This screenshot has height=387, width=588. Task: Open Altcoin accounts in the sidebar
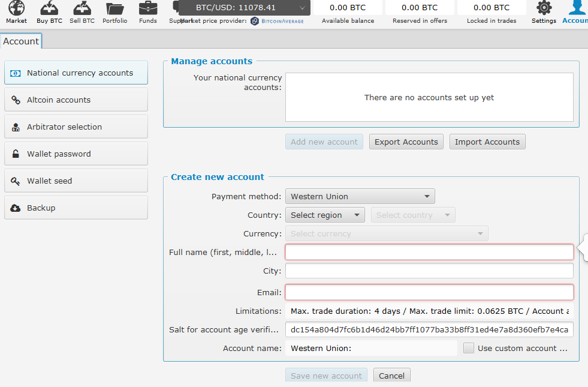(76, 100)
